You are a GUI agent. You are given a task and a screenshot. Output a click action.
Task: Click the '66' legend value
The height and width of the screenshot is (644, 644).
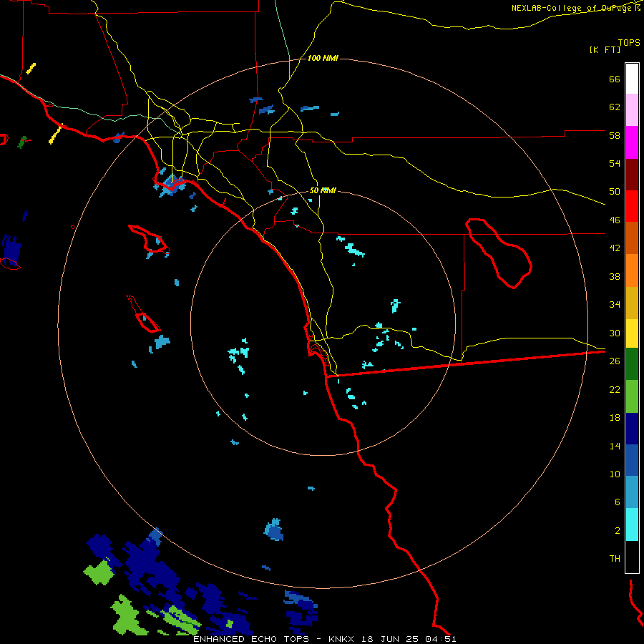pyautogui.click(x=615, y=79)
